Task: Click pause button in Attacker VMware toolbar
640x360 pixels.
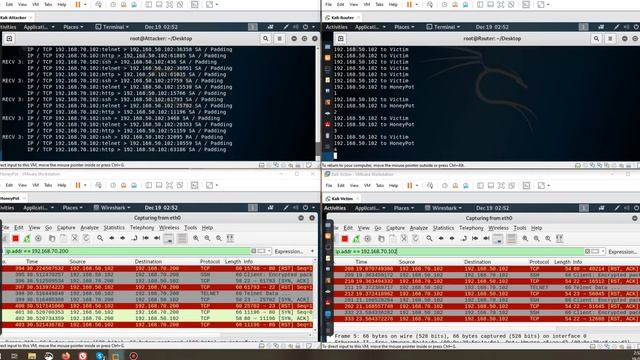Action: 78,4
